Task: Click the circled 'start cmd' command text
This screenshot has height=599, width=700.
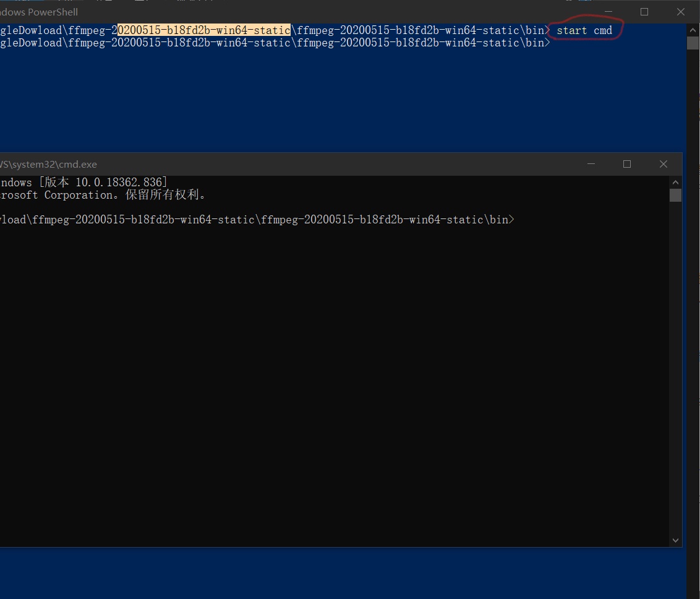Action: coord(584,30)
